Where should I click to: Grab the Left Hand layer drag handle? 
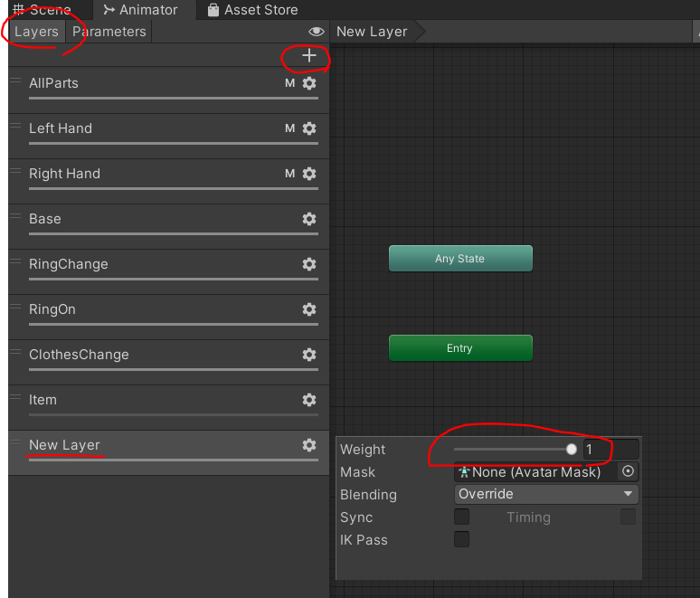pyautogui.click(x=15, y=126)
